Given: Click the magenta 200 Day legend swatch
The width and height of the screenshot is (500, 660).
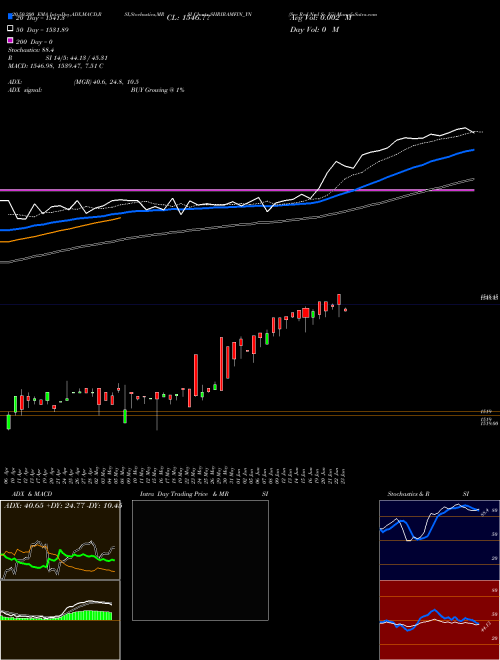Looking at the screenshot, I should (x=11, y=40).
